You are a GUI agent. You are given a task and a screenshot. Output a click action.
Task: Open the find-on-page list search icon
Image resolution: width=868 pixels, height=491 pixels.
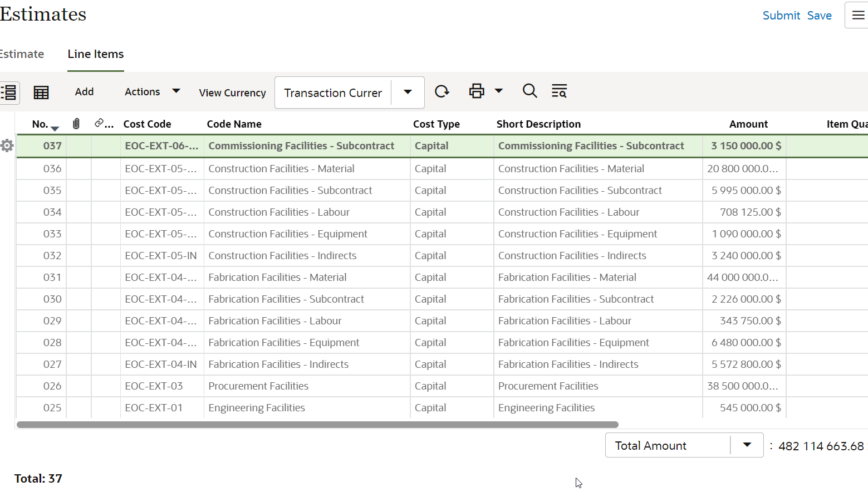tap(559, 91)
